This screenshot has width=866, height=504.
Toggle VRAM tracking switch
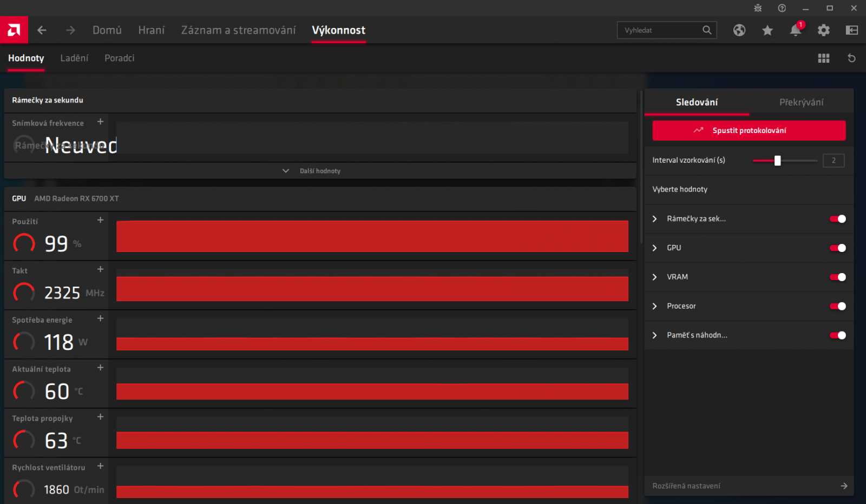[x=838, y=277]
